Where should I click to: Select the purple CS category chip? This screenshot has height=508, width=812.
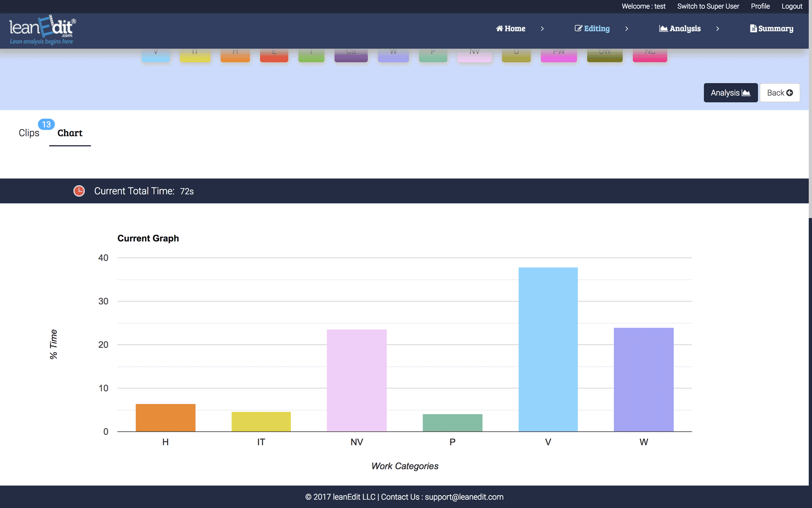[351, 55]
